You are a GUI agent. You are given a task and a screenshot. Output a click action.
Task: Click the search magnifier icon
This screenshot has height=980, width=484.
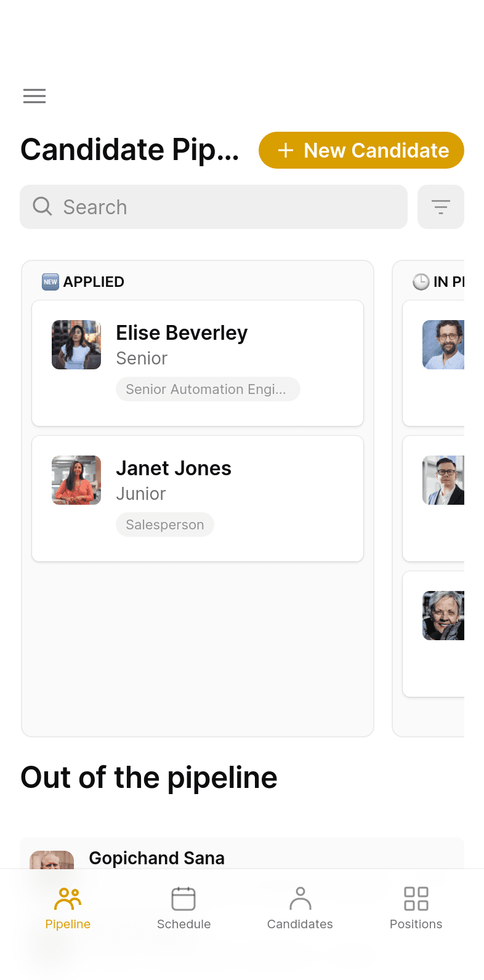(42, 206)
